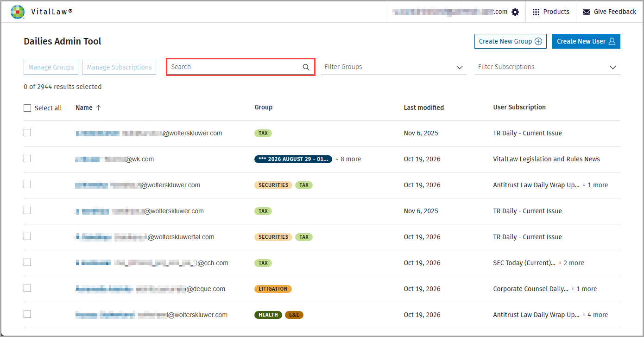Check the box for the HEALTH and L&E user
This screenshot has width=644, height=337.
[27, 314]
